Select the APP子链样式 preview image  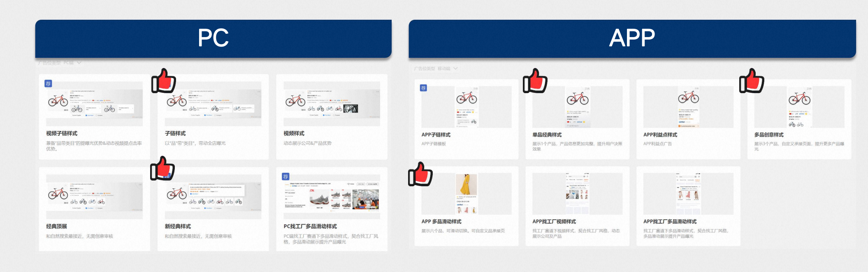click(466, 107)
